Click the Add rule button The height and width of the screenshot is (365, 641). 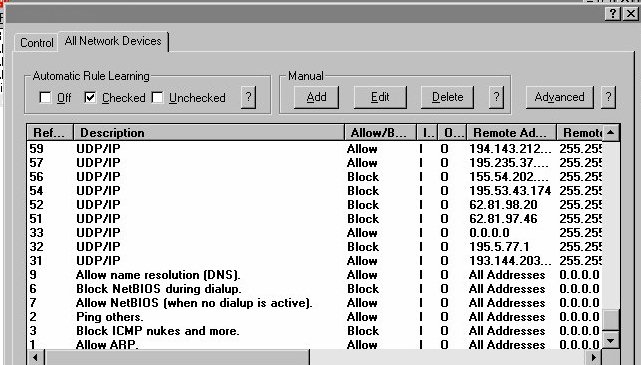click(316, 97)
